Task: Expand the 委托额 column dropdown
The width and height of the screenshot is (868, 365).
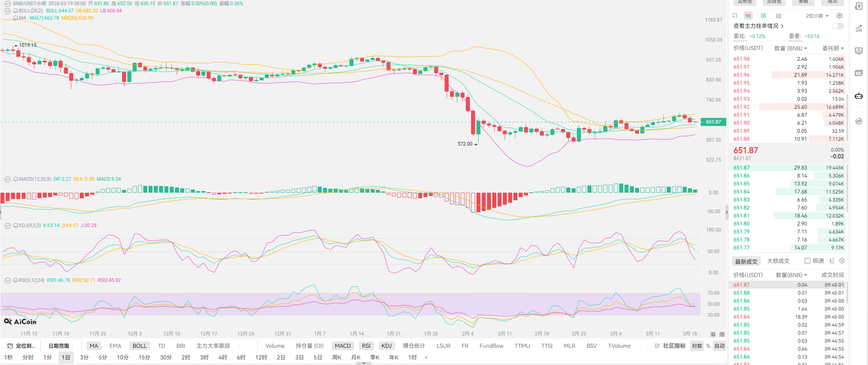Action: pos(833,48)
